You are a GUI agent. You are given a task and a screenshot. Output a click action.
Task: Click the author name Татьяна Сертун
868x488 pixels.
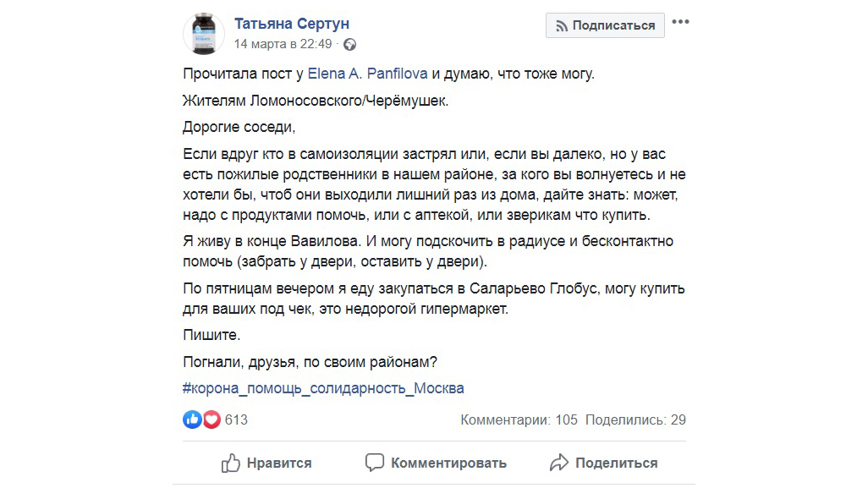pos(291,24)
